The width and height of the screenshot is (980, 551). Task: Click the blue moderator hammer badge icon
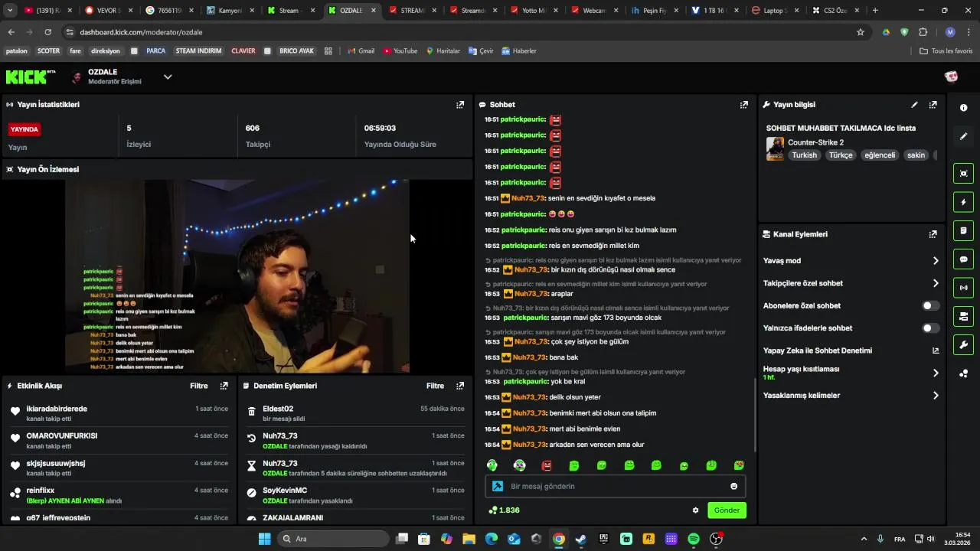click(x=497, y=487)
